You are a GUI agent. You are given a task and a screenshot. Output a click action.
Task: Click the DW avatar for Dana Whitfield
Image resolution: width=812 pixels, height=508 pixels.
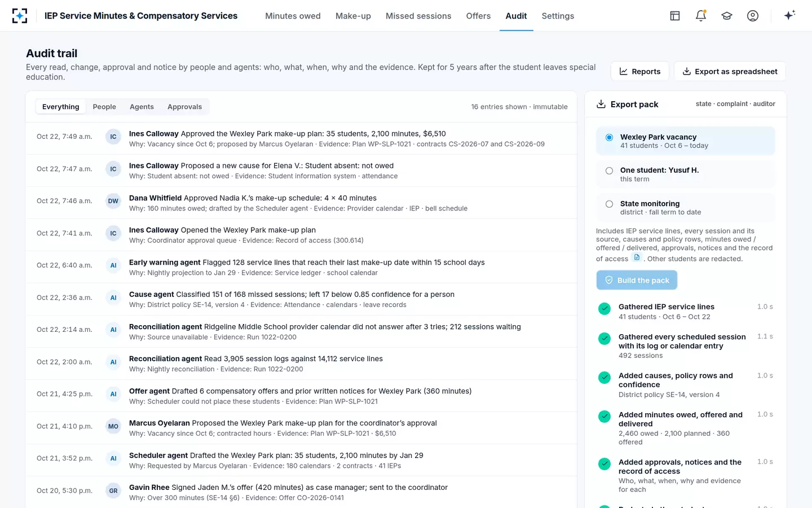tap(113, 201)
